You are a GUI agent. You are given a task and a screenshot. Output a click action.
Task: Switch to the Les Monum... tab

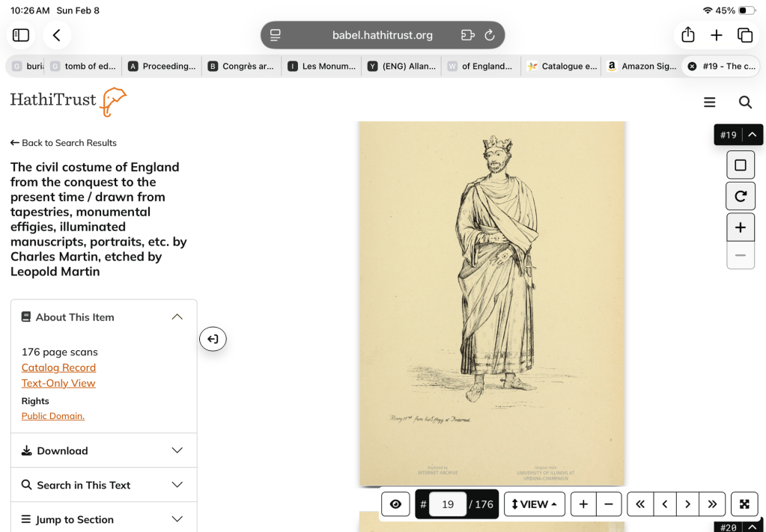[322, 66]
